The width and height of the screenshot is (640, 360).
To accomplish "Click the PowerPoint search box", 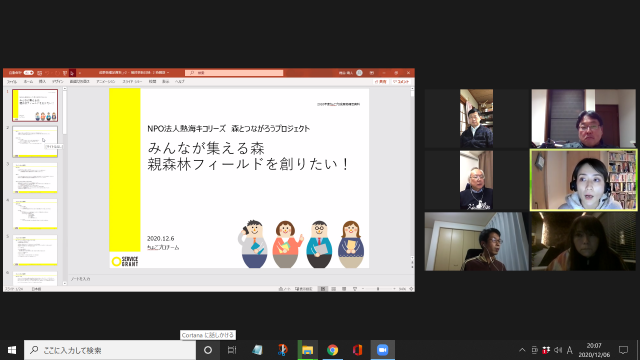I will pyautogui.click(x=234, y=73).
